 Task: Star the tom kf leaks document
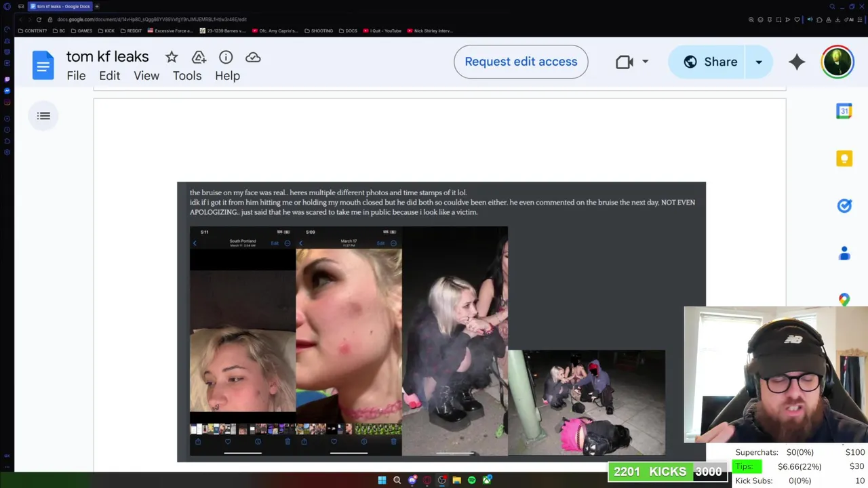tap(172, 58)
